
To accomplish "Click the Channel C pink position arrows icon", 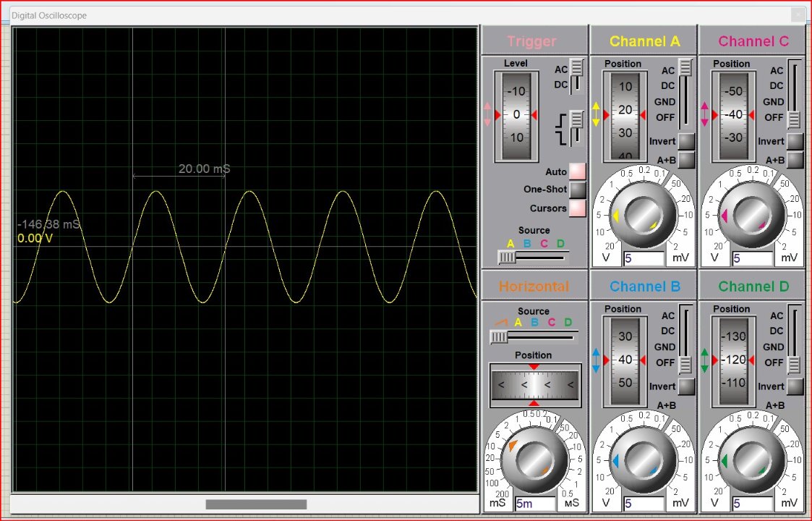I will pos(704,114).
